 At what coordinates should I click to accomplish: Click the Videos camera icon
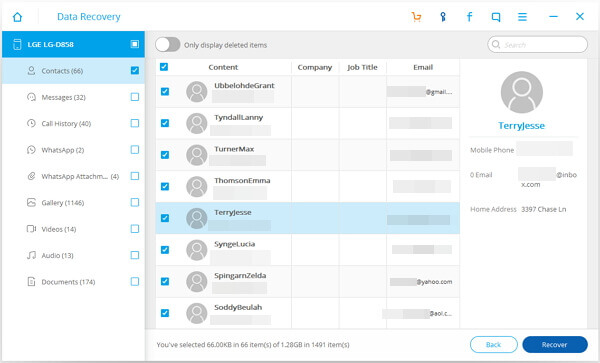coord(31,229)
